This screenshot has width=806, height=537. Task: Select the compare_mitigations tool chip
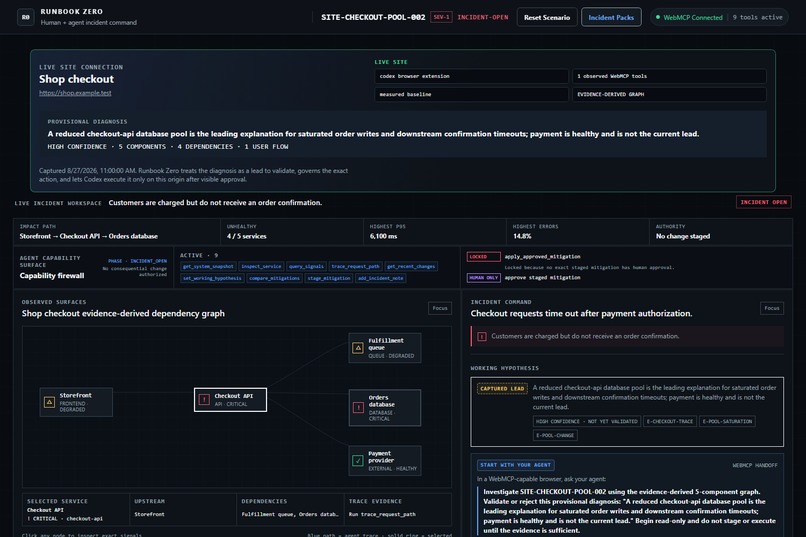point(274,278)
